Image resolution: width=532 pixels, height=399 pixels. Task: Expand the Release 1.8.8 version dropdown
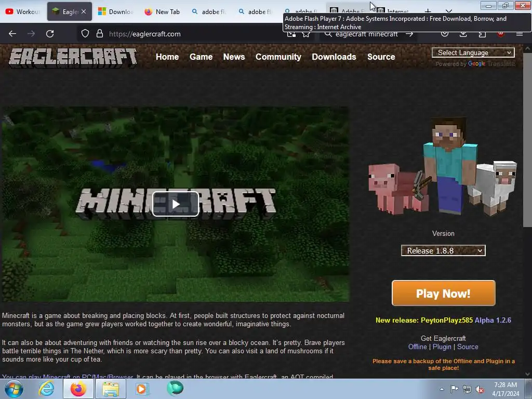coord(444,251)
